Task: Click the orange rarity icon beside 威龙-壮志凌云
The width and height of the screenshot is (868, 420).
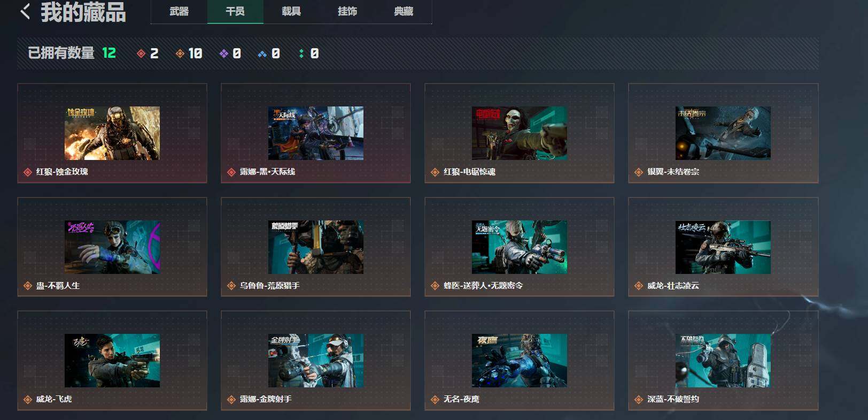Action: 639,286
